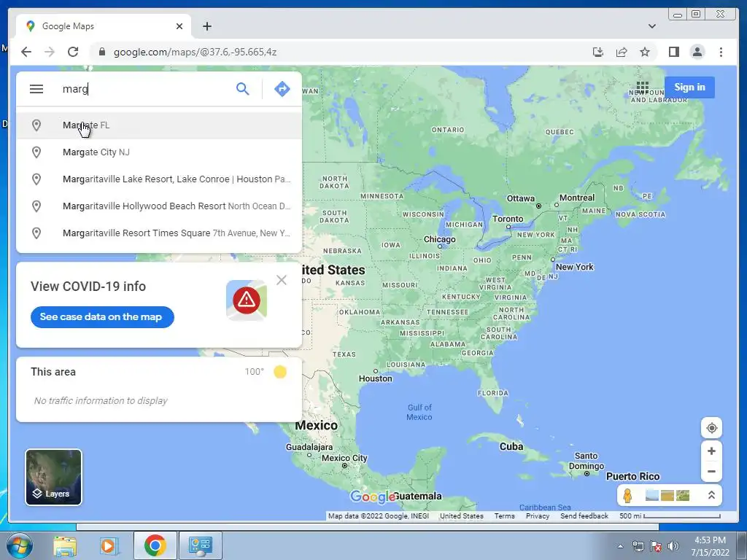Image resolution: width=747 pixels, height=560 pixels.
Task: Zoom out with the minus button
Action: (x=711, y=472)
